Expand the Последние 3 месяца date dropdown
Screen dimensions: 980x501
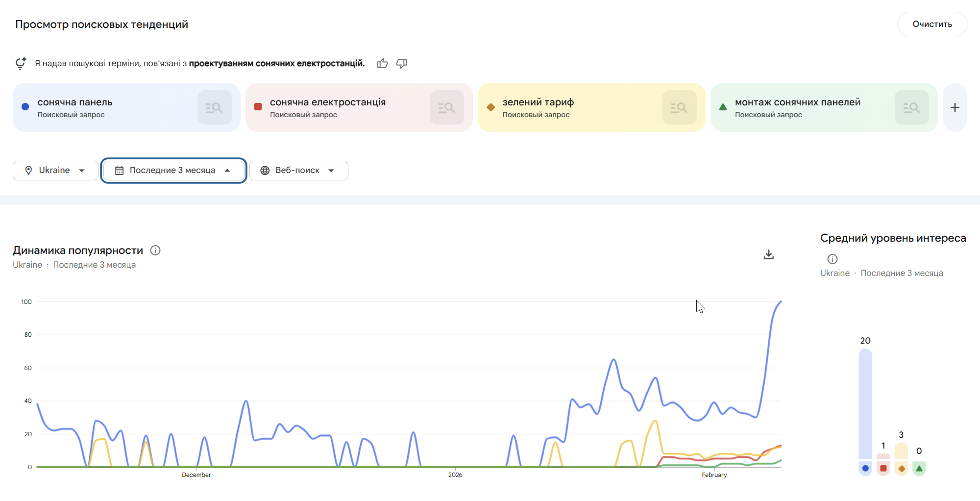click(x=173, y=171)
